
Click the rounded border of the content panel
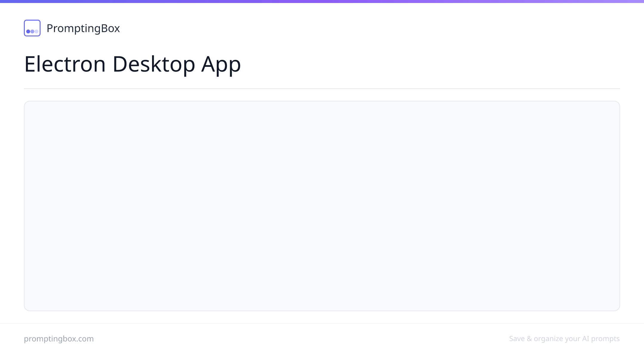322,101
